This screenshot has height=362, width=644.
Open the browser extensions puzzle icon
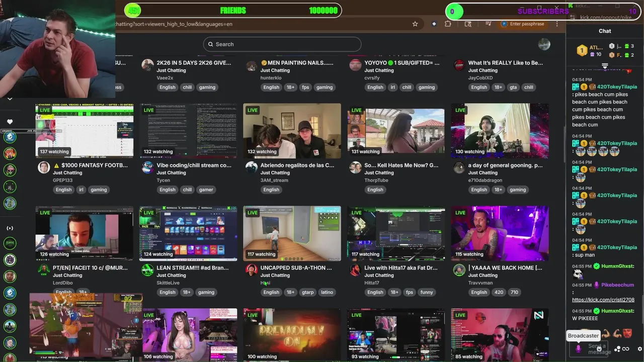[x=448, y=24]
